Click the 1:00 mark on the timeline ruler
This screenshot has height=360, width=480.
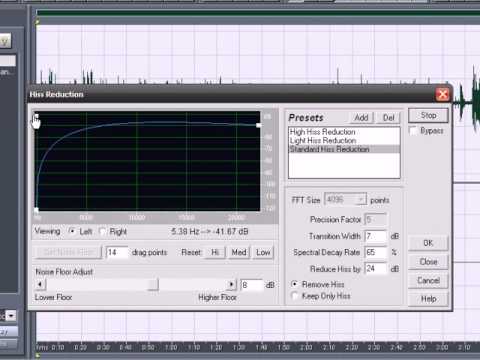(x=171, y=348)
